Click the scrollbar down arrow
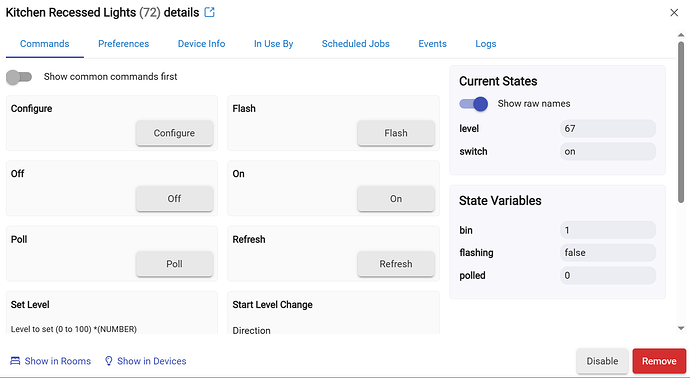Viewport: 690px width, 378px height. click(681, 328)
